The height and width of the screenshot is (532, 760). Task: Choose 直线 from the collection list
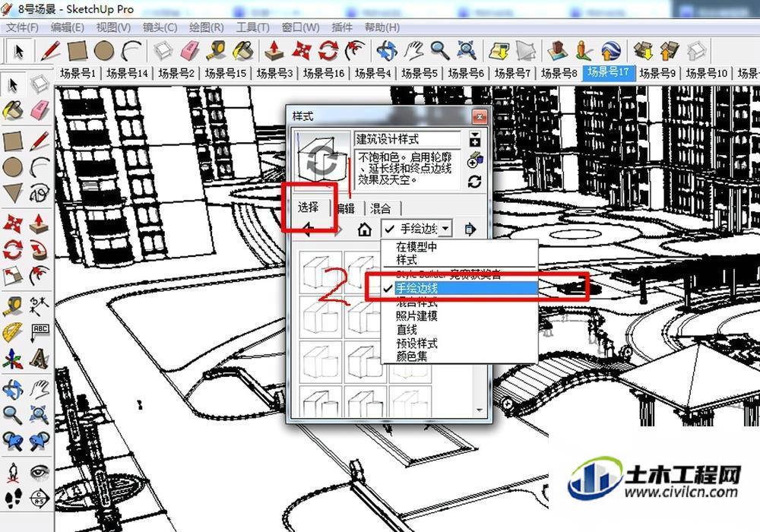click(x=406, y=330)
